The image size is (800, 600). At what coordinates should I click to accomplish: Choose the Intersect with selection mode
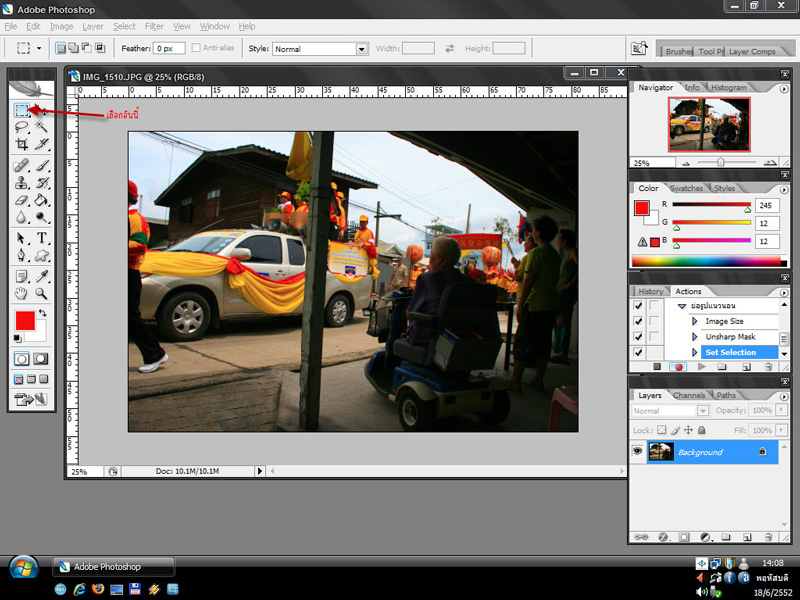(100, 48)
